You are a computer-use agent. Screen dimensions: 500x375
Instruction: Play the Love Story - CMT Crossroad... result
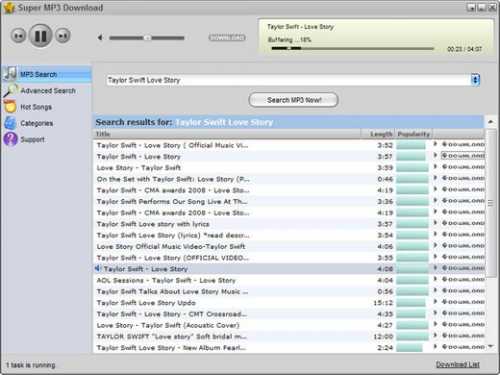[x=435, y=313]
